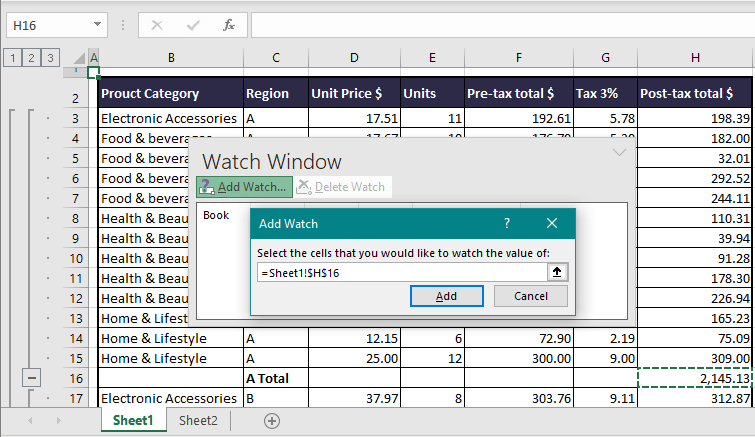
Task: Select column B header
Action: [x=171, y=58]
